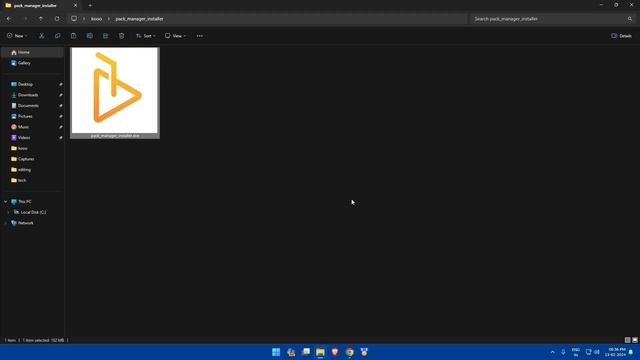Refresh the current folder
The height and width of the screenshot is (360, 640).
pos(57,19)
